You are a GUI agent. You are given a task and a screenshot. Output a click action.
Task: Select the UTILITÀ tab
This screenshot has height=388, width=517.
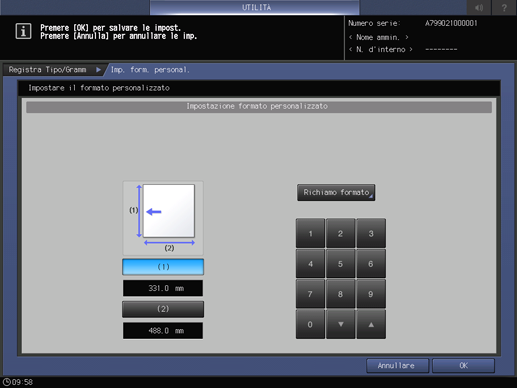point(255,7)
